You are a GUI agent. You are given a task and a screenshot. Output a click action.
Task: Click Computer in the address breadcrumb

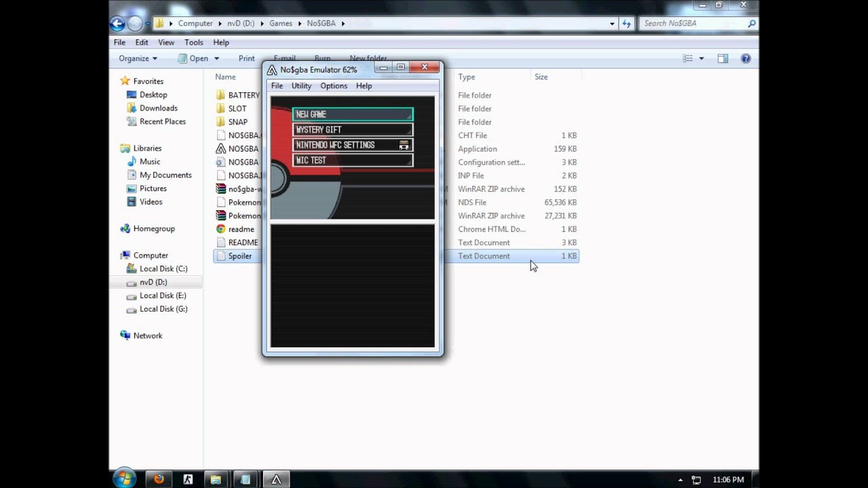195,23
